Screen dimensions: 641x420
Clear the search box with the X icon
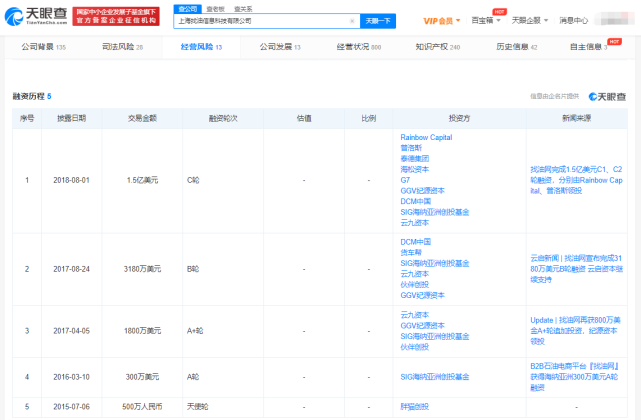click(352, 21)
